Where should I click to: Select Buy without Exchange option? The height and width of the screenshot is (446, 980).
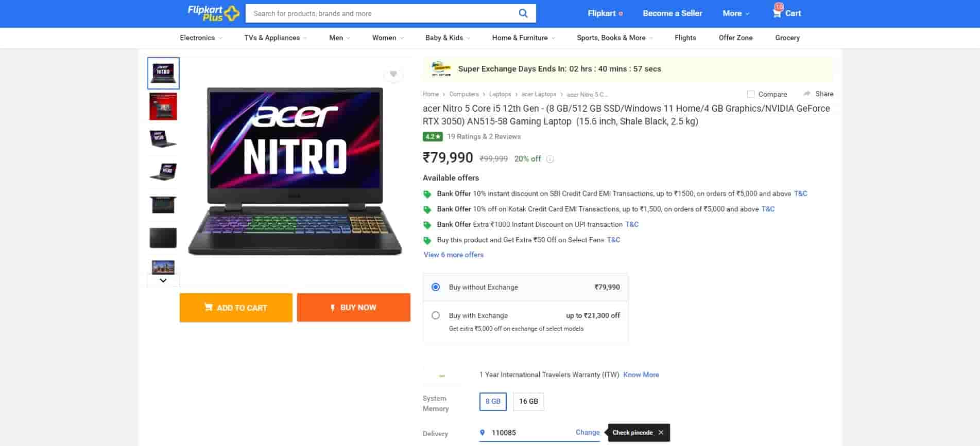436,287
